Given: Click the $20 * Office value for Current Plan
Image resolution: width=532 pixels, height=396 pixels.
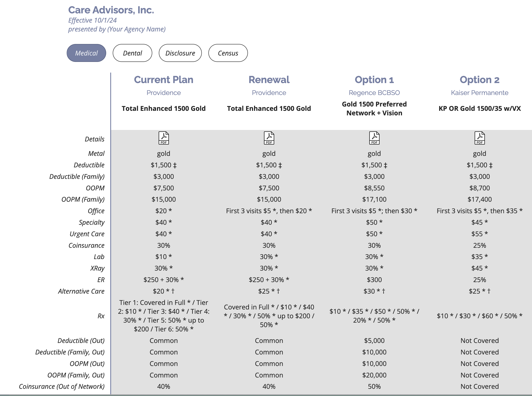Looking at the screenshot, I should point(164,211).
